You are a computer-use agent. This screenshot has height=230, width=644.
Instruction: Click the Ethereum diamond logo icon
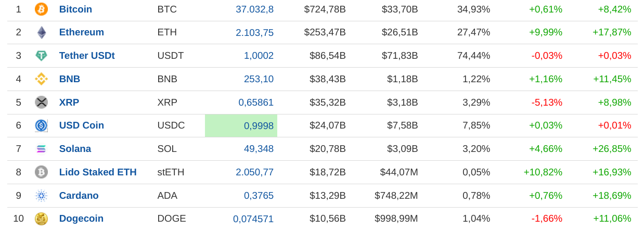pos(41,32)
